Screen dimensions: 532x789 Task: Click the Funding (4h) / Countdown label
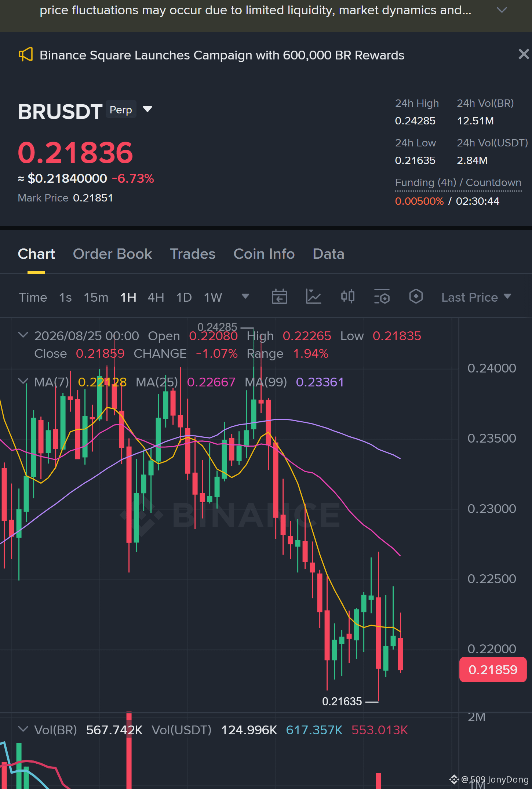tap(458, 182)
